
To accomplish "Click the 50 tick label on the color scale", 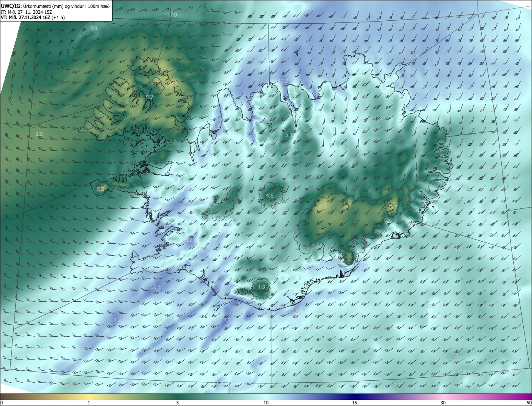I will pyautogui.click(x=529, y=403).
